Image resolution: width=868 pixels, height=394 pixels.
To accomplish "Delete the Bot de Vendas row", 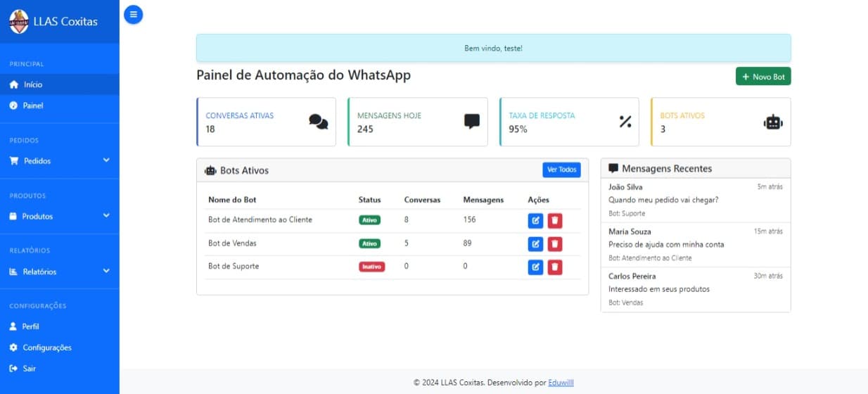I will (x=555, y=244).
